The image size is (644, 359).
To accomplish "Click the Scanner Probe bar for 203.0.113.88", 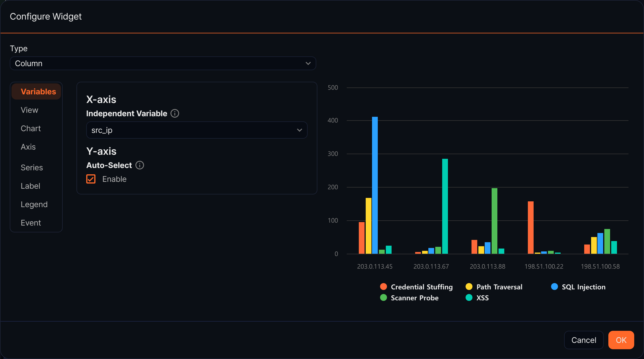I will (494, 221).
